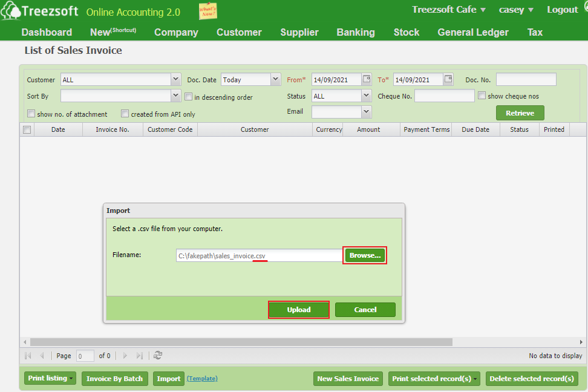Click the What's New sticky note icon
Screen dimensions: 588x392
(x=208, y=11)
